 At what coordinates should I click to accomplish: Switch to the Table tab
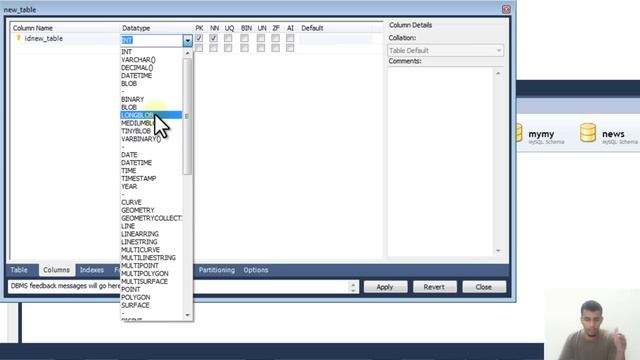pyautogui.click(x=19, y=270)
